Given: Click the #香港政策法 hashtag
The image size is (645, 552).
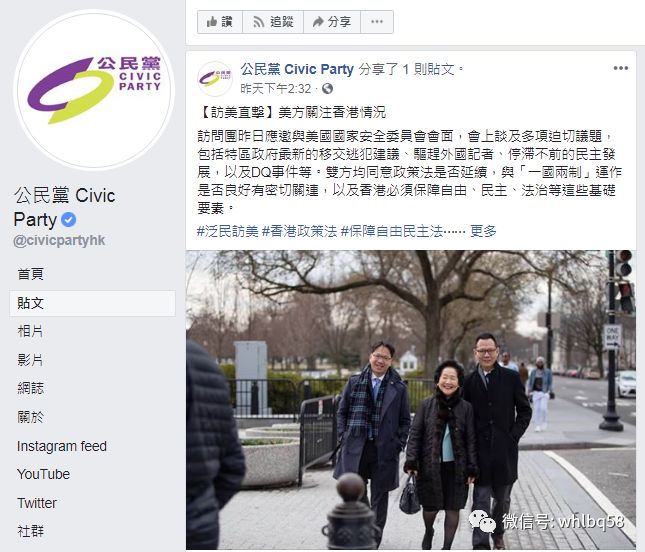Looking at the screenshot, I should pos(299,231).
